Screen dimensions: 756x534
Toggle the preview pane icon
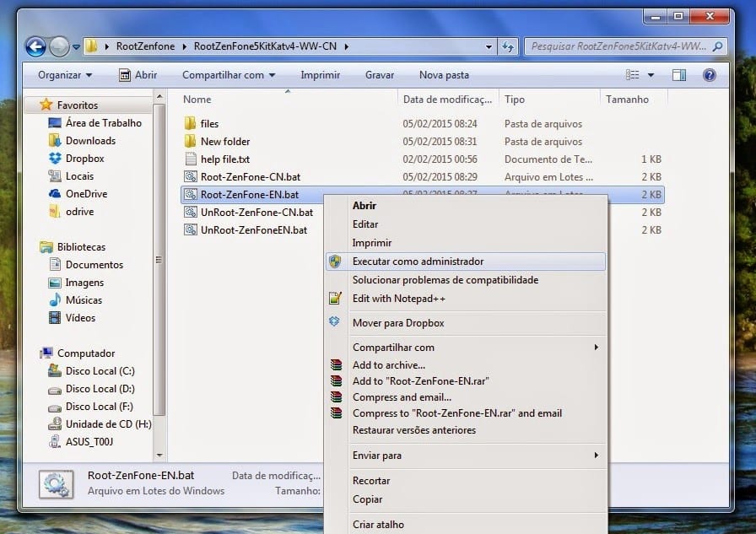(x=679, y=75)
